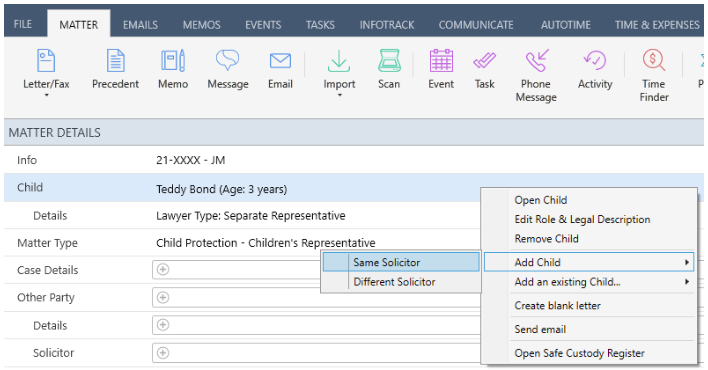The height and width of the screenshot is (370, 708).
Task: Expand the Letter/Fax dropdown arrow
Action: click(x=46, y=95)
